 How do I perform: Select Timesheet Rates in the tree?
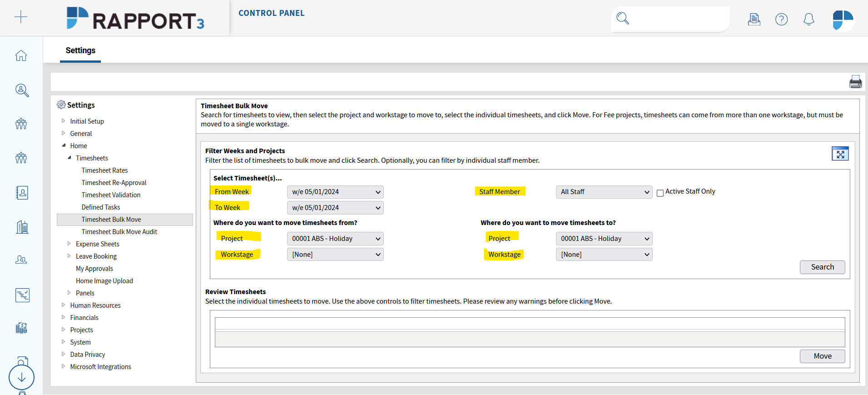pos(104,170)
